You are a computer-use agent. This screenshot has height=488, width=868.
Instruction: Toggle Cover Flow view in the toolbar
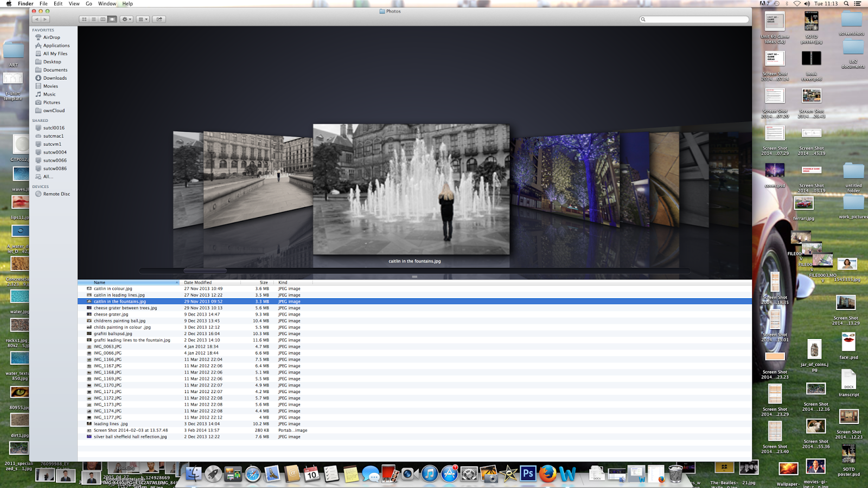111,19
